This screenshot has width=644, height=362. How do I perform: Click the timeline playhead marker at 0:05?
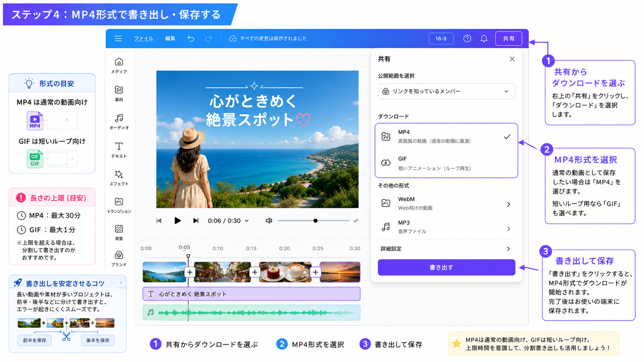188,256
